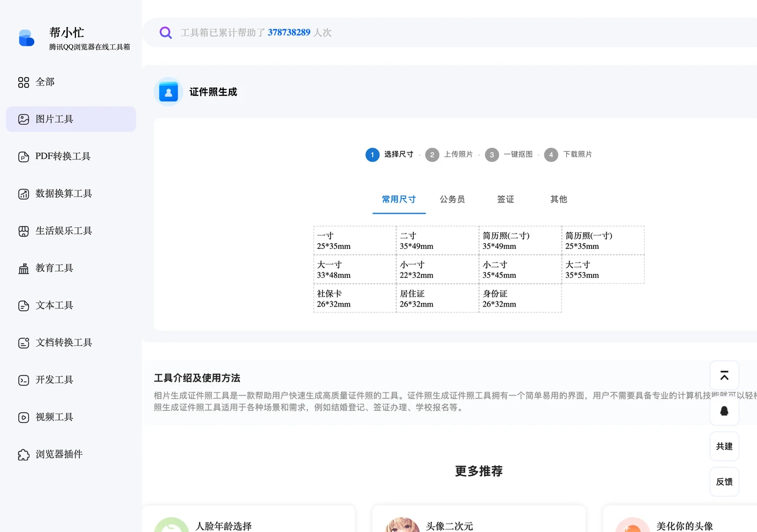757x532 pixels.
Task: Click the search magnifier icon
Action: [x=166, y=32]
